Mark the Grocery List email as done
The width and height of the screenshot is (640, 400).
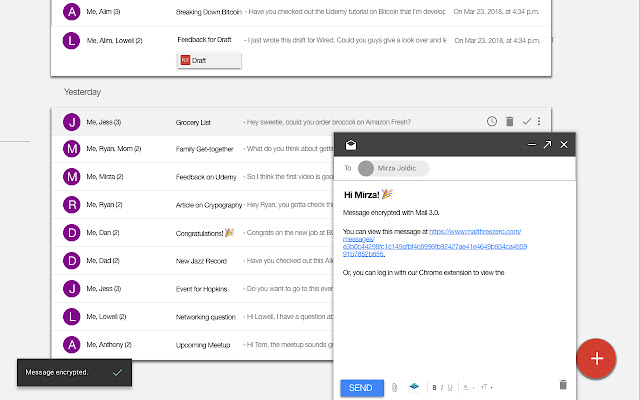526,122
